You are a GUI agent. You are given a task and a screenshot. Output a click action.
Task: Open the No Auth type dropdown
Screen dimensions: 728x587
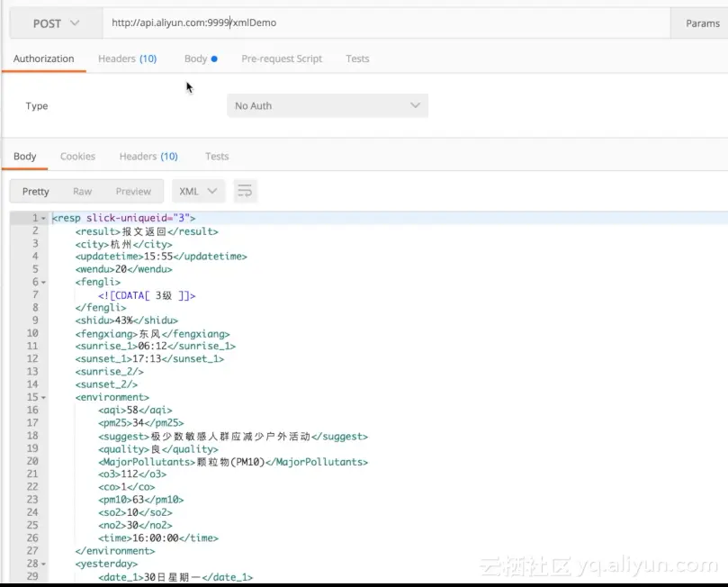[328, 105]
